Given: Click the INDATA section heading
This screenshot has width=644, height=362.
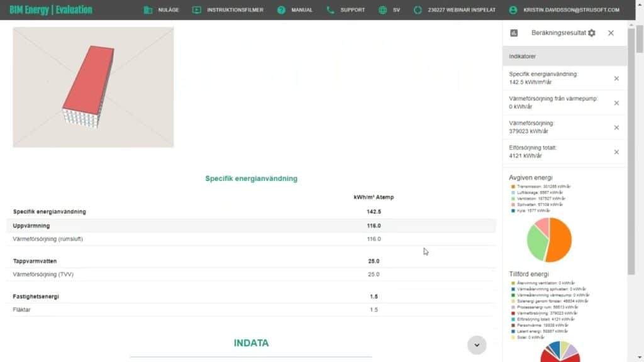Looking at the screenshot, I should coord(252,343).
